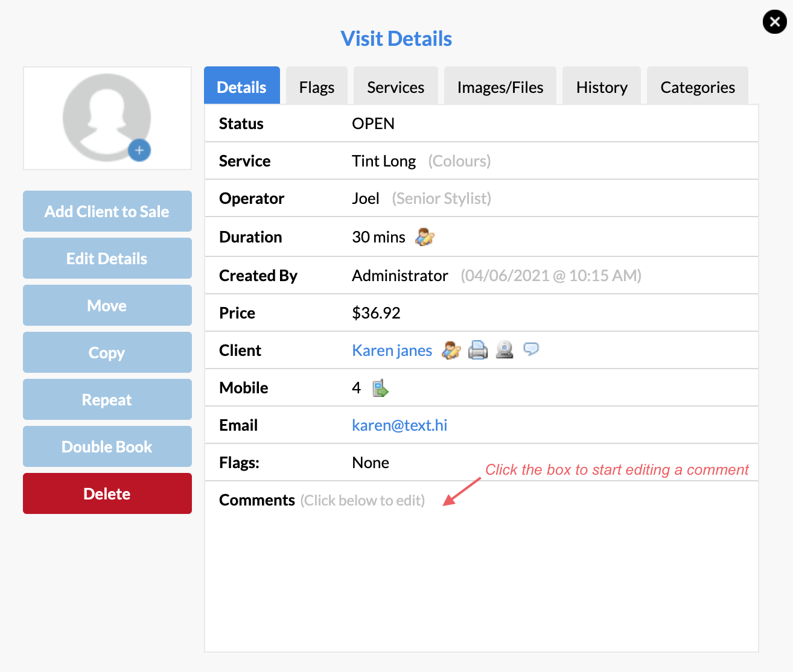Click the plus icon on the client photo

(x=139, y=150)
